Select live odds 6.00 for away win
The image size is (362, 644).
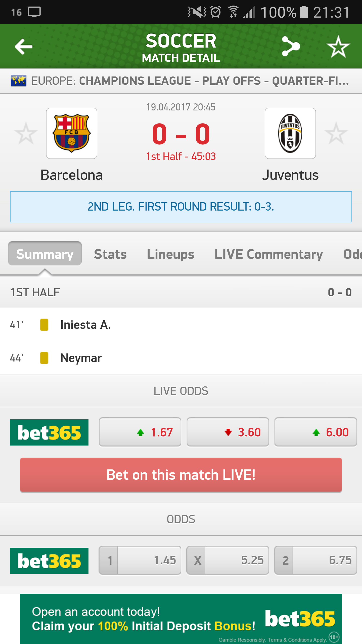point(315,432)
